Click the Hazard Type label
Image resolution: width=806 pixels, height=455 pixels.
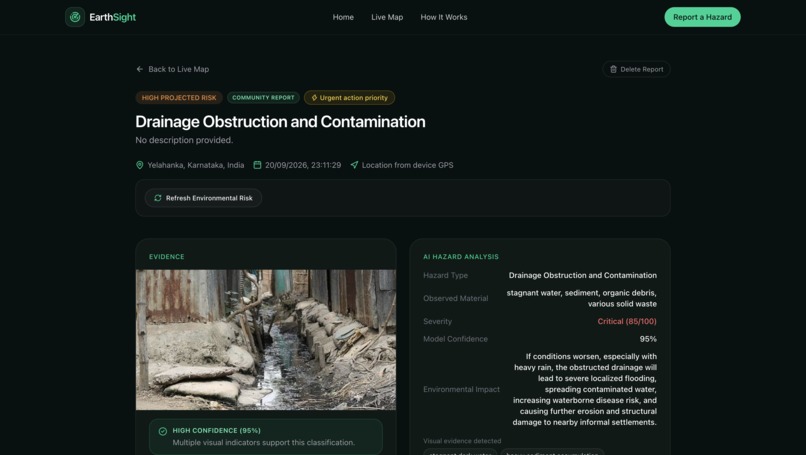coord(445,276)
